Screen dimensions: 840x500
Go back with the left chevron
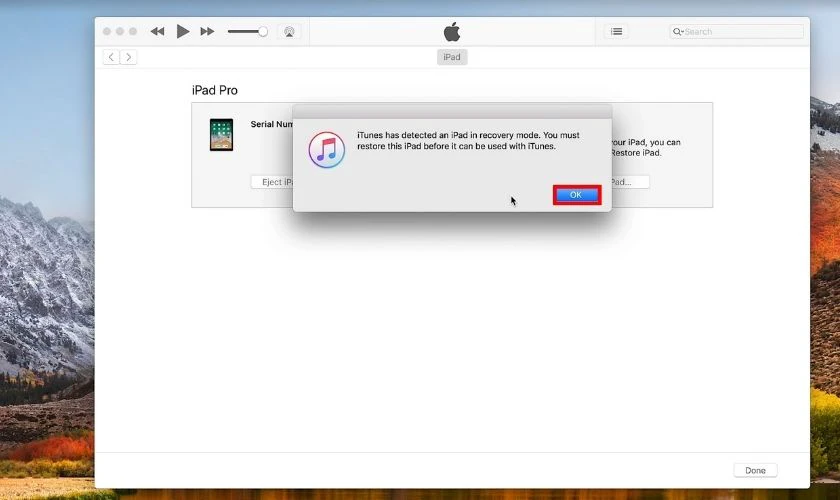click(111, 57)
